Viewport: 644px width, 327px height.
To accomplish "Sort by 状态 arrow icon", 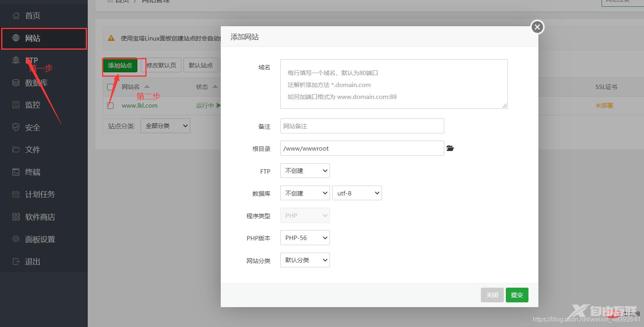I will 215,87.
